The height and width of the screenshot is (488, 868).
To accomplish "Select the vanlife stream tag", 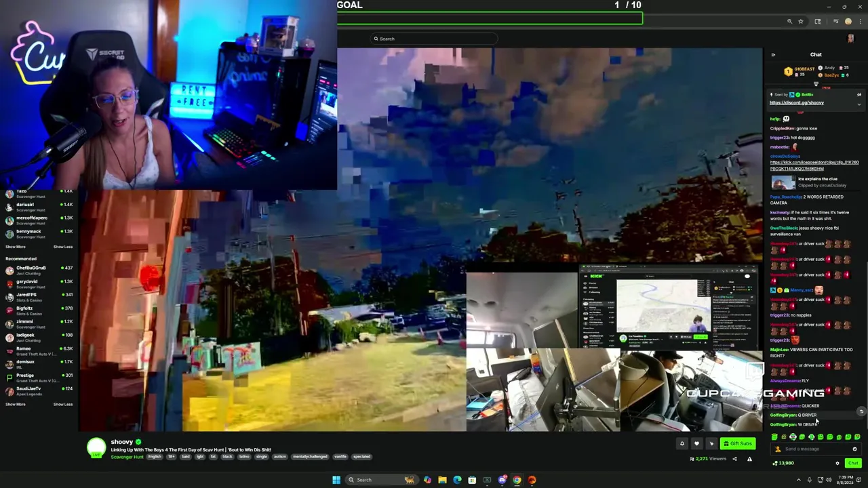I will tap(340, 457).
